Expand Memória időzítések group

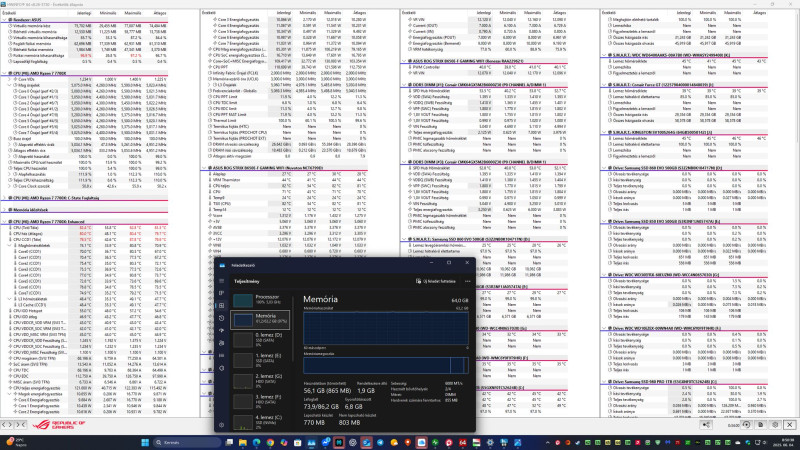[x=4, y=210]
